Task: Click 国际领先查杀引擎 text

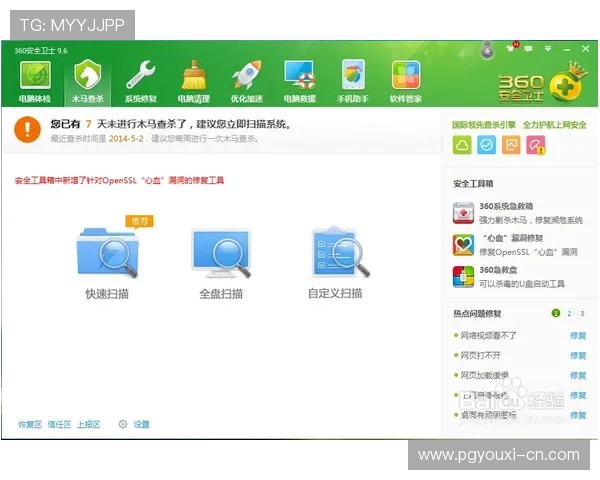Action: tap(484, 125)
